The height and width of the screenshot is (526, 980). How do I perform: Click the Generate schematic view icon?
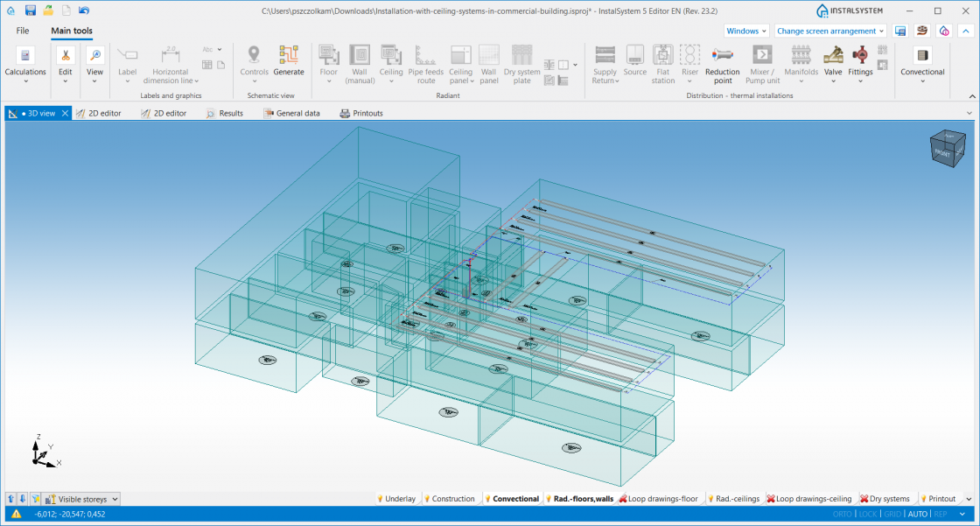tap(288, 56)
